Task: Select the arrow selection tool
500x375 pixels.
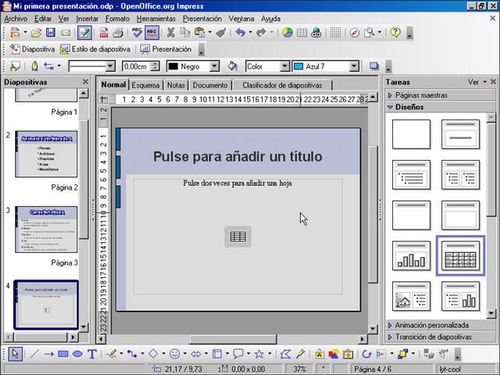Action: point(15,354)
